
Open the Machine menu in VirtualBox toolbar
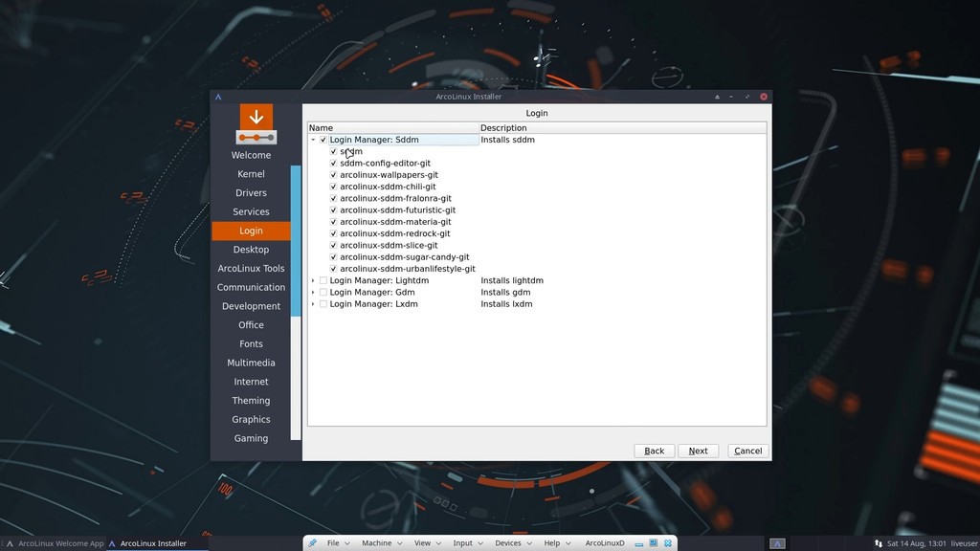382,543
